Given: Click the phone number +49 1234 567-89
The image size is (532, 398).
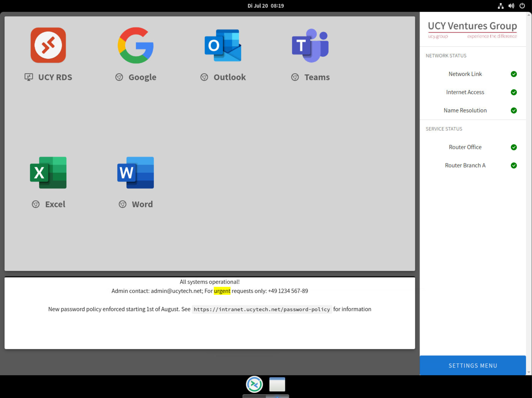Looking at the screenshot, I should click(x=288, y=291).
